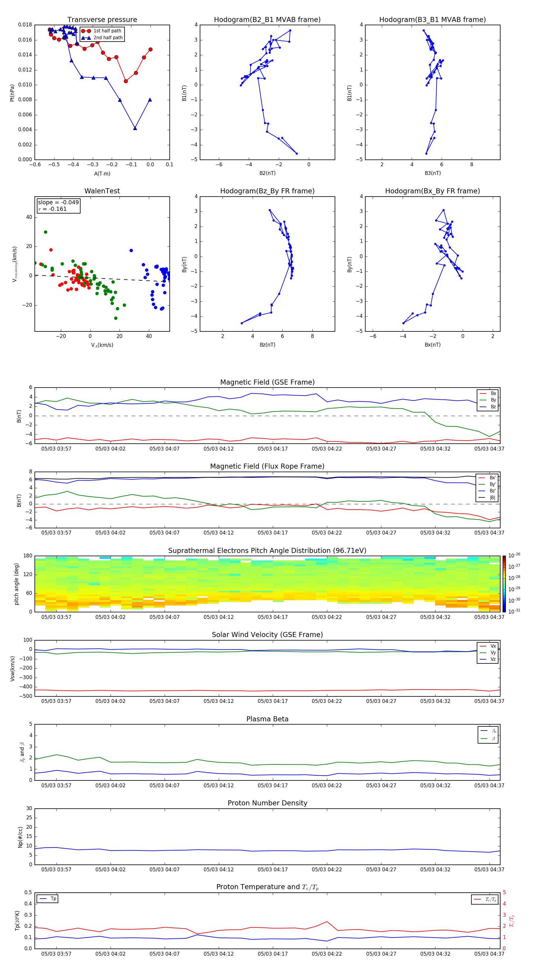The image size is (535, 980).
Task: Select the red 'Te/Tp' legend entry
Action: point(485,899)
